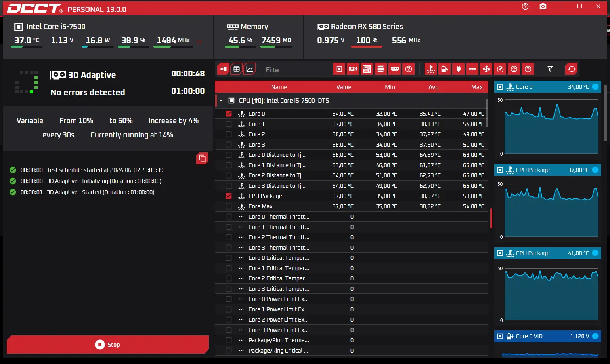
Task: Check the Core 2 temperature checkbox
Action: pos(229,134)
